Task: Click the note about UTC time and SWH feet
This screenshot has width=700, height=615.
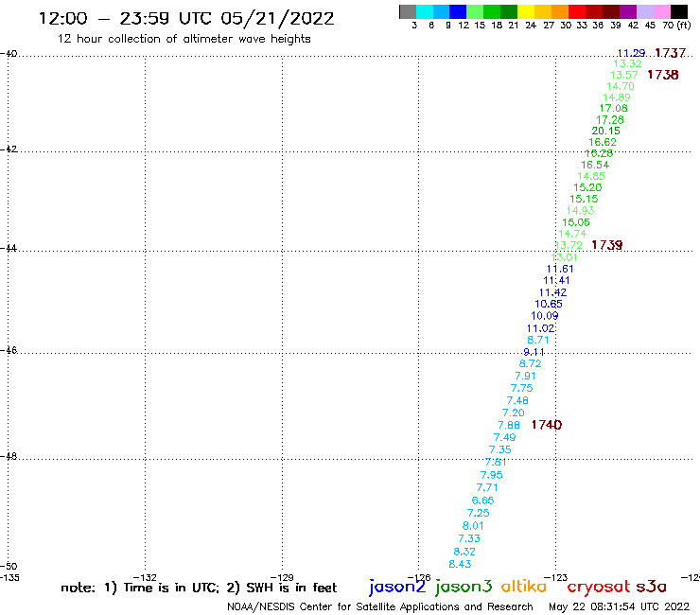Action: pos(199,588)
